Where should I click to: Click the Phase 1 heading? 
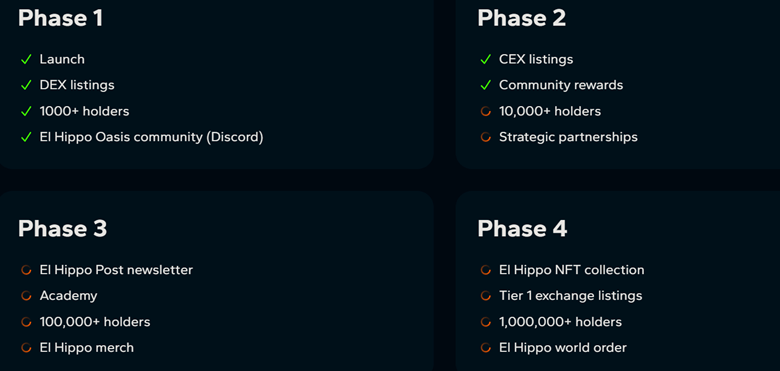pos(61,18)
